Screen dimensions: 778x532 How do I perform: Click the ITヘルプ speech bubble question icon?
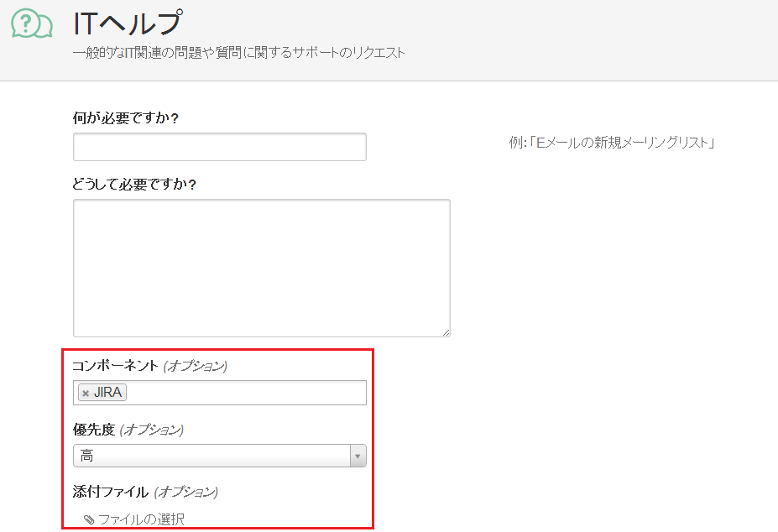[32, 24]
